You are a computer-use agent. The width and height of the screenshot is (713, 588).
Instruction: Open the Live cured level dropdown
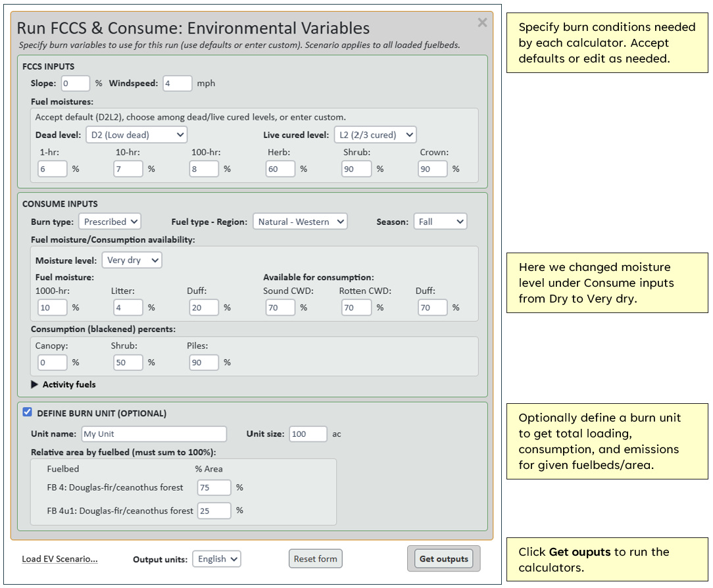point(375,135)
